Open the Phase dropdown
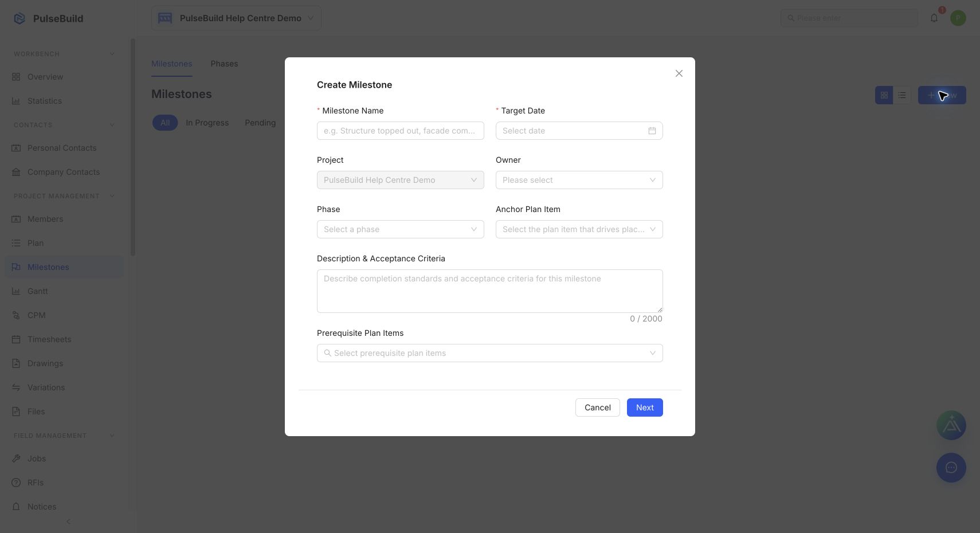The width and height of the screenshot is (980, 533). coord(401,229)
